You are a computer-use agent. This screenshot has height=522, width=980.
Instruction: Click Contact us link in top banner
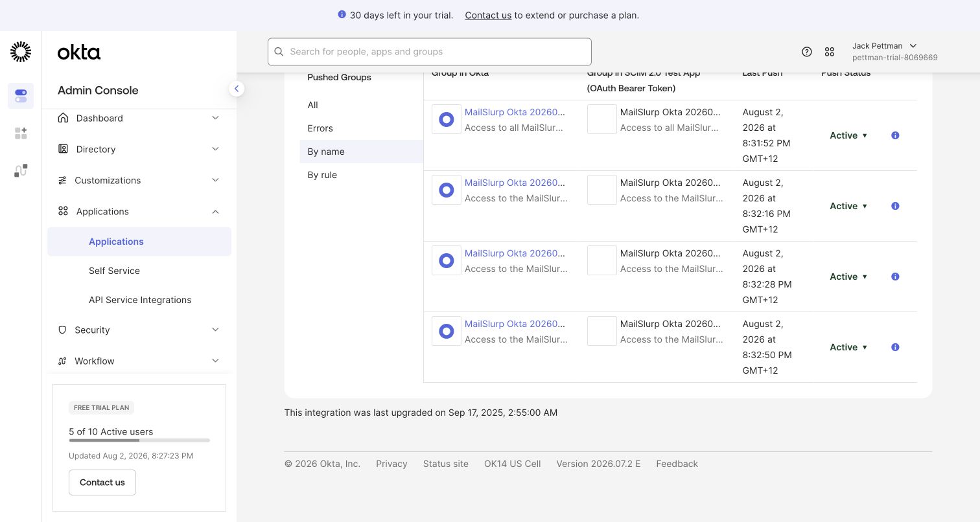point(488,15)
